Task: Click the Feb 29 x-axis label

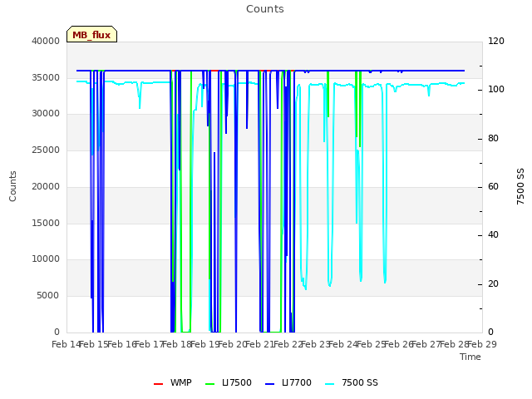Action: pos(482,344)
